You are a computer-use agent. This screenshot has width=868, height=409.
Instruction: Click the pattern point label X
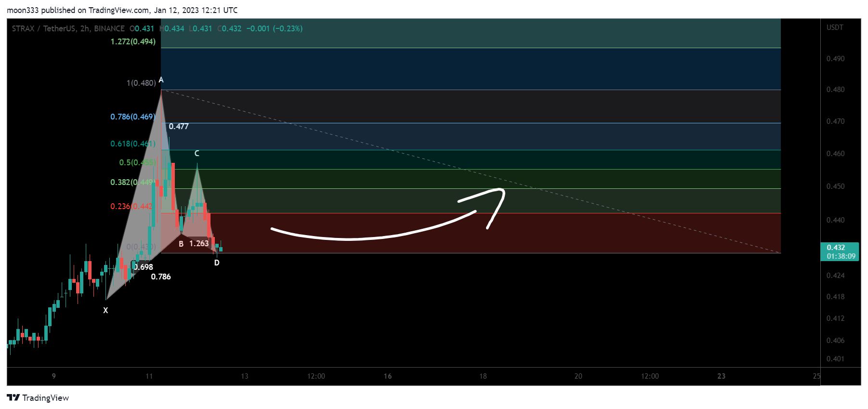click(x=105, y=310)
